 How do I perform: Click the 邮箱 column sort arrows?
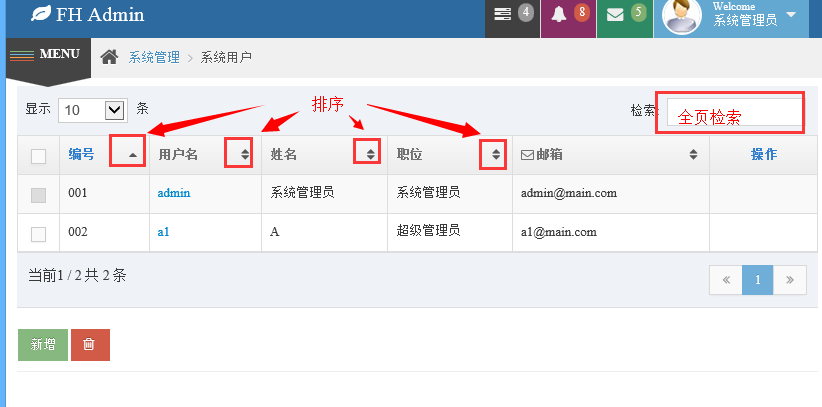pyautogui.click(x=693, y=154)
